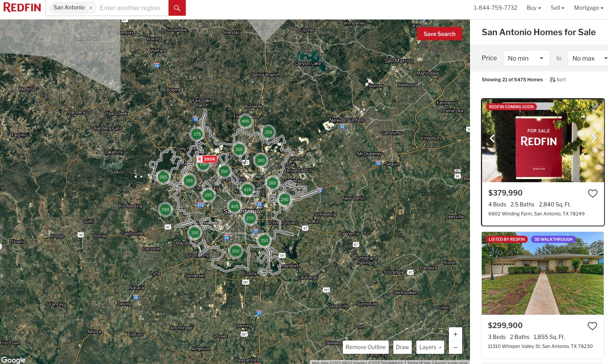608x364 pixels.
Task: Open the Buy menu
Action: point(534,8)
